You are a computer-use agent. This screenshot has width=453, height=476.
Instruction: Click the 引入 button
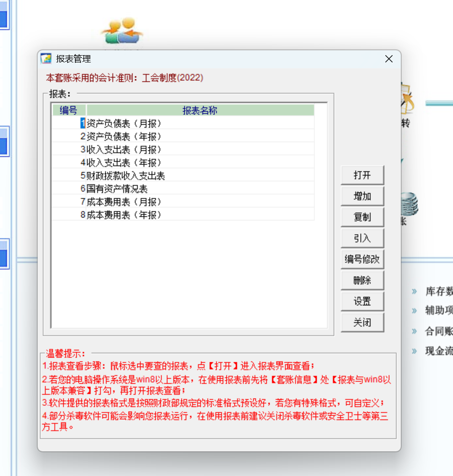tap(362, 238)
